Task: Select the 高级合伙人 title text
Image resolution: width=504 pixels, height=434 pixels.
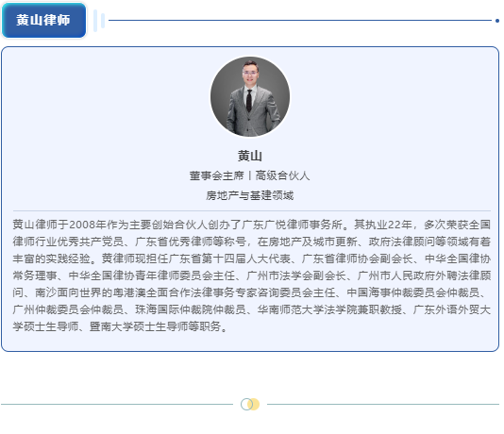Action: [x=282, y=175]
